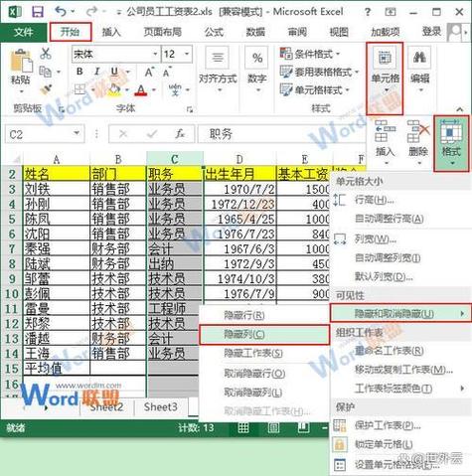472x476 pixels.
Task: Choose 行高(H)... menu item
Action: (x=401, y=200)
